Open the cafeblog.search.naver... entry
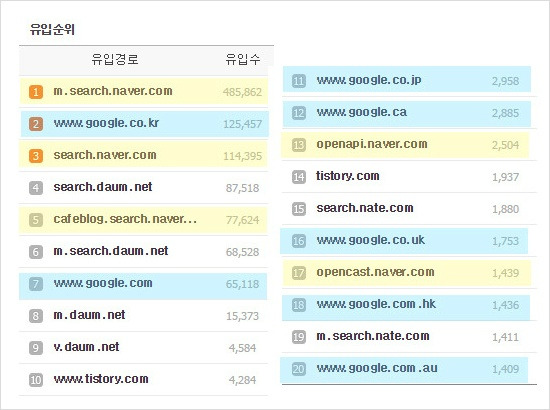550x410 pixels. [x=125, y=219]
